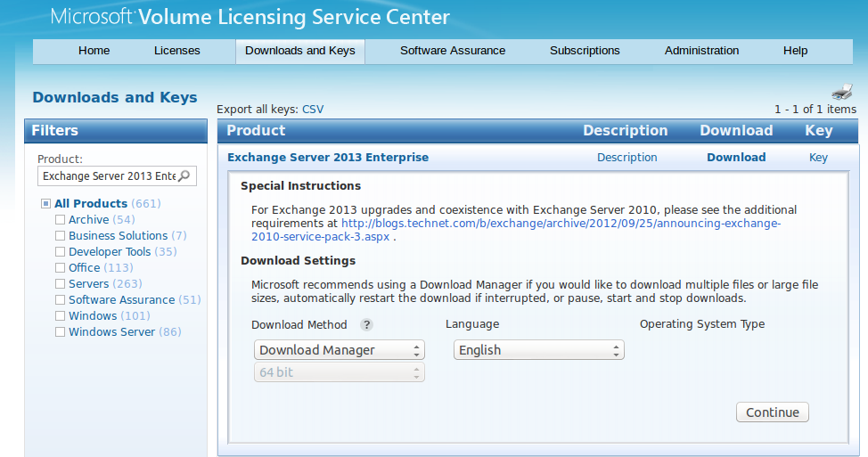Click the disabled 64 bit dropdown
This screenshot has height=457, width=868.
(x=340, y=372)
